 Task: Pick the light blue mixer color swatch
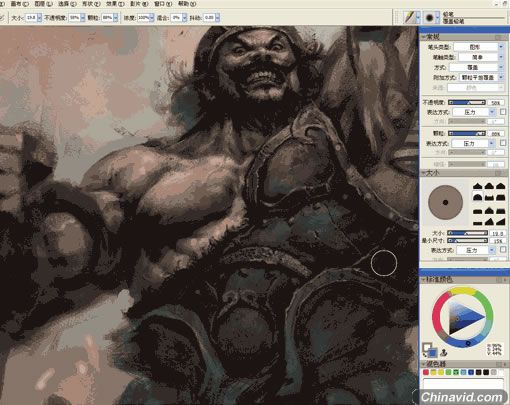pos(463,372)
